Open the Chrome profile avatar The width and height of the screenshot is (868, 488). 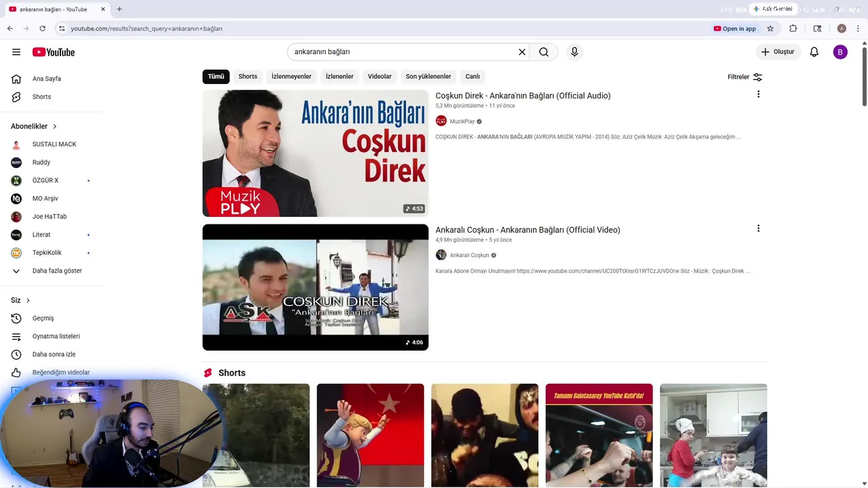coord(842,28)
